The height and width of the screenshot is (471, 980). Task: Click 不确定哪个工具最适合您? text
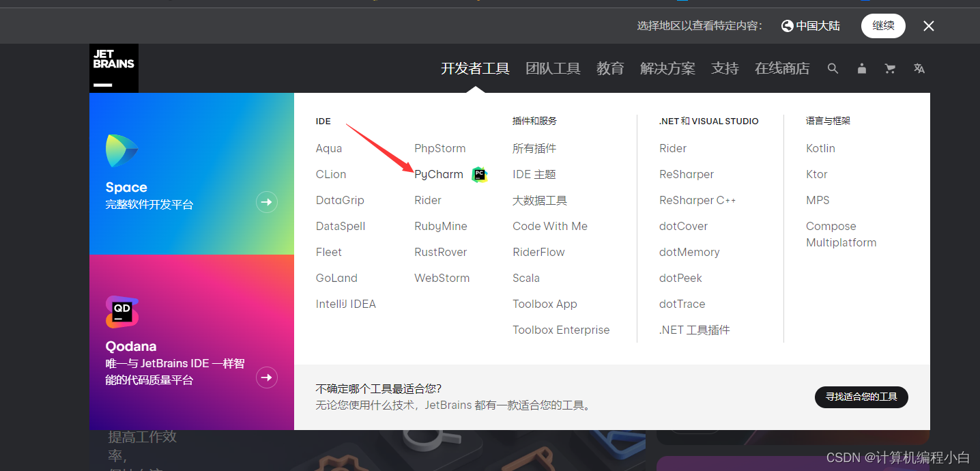point(379,389)
